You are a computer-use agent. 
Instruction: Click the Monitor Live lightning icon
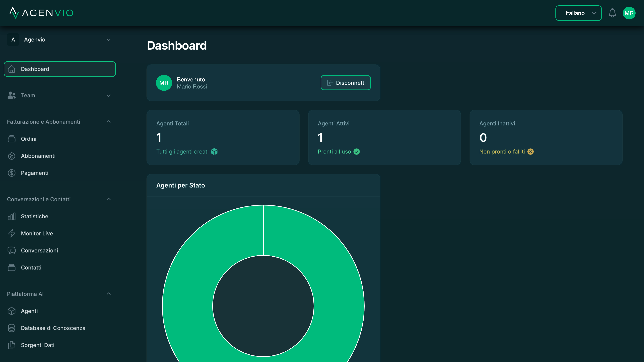12,233
